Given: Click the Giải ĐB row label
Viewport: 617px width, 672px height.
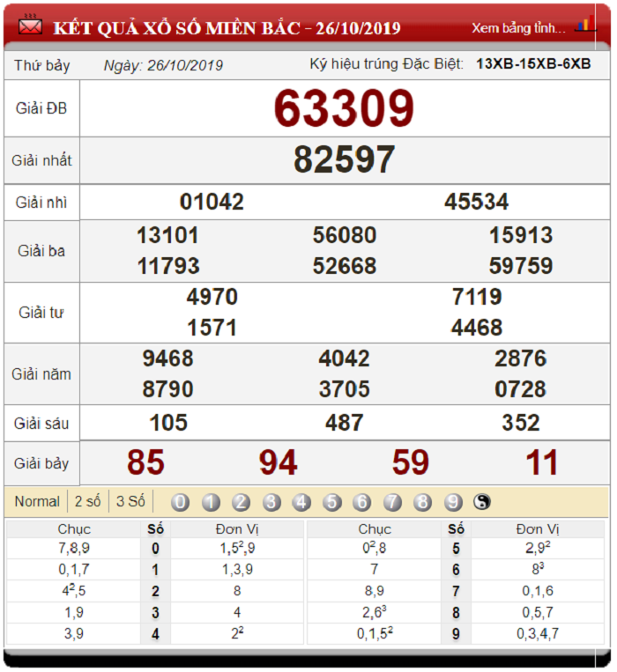Looking at the screenshot, I should [41, 108].
